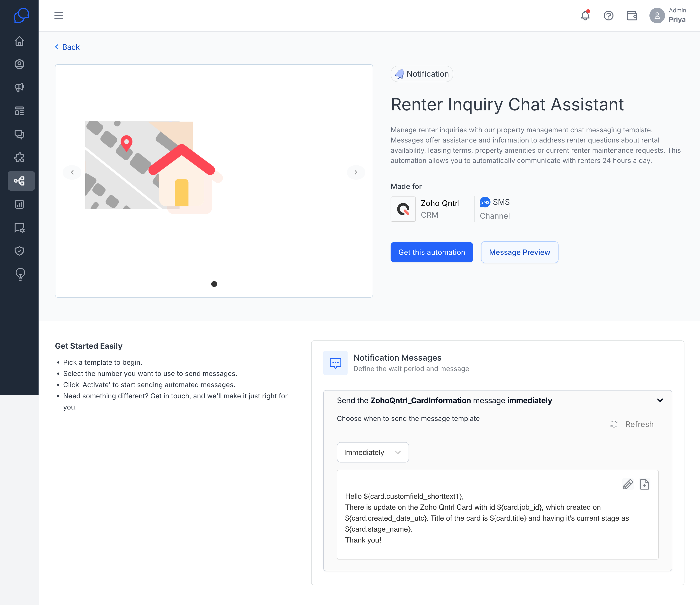Click the message template text box

click(x=497, y=514)
